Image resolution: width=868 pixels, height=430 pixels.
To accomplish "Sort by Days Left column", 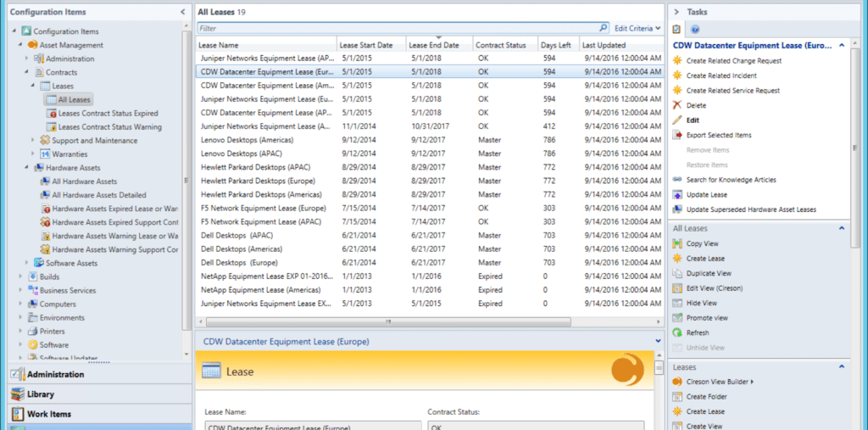I will tap(558, 45).
